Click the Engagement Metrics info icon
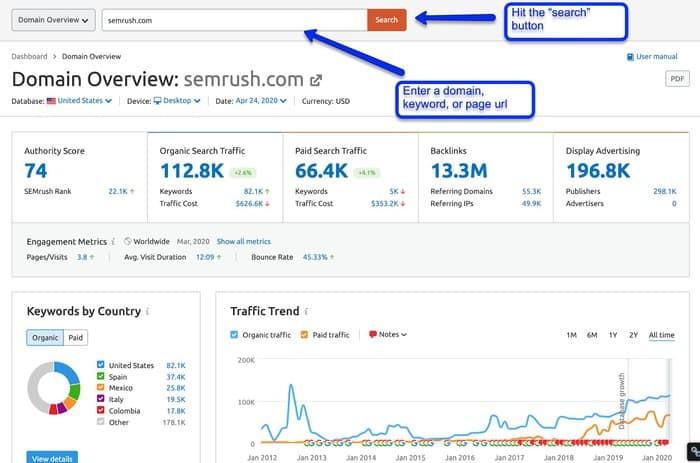The height and width of the screenshot is (463, 700). pos(113,242)
